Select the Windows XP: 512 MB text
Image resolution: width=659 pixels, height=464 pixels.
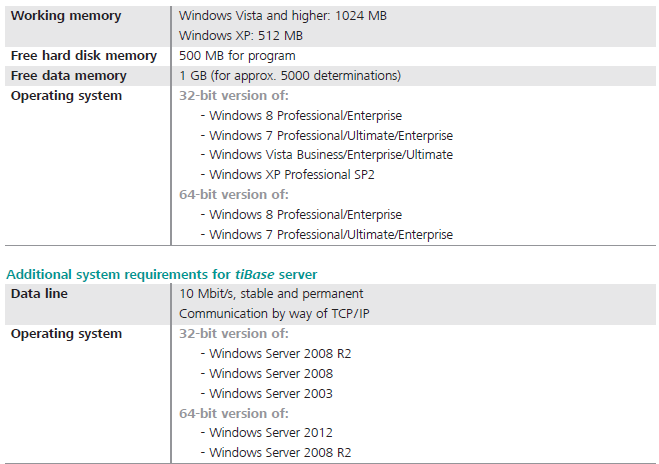(x=241, y=36)
